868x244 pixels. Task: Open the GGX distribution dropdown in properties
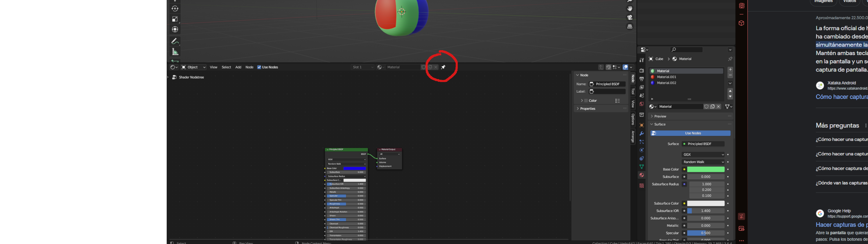click(x=703, y=154)
